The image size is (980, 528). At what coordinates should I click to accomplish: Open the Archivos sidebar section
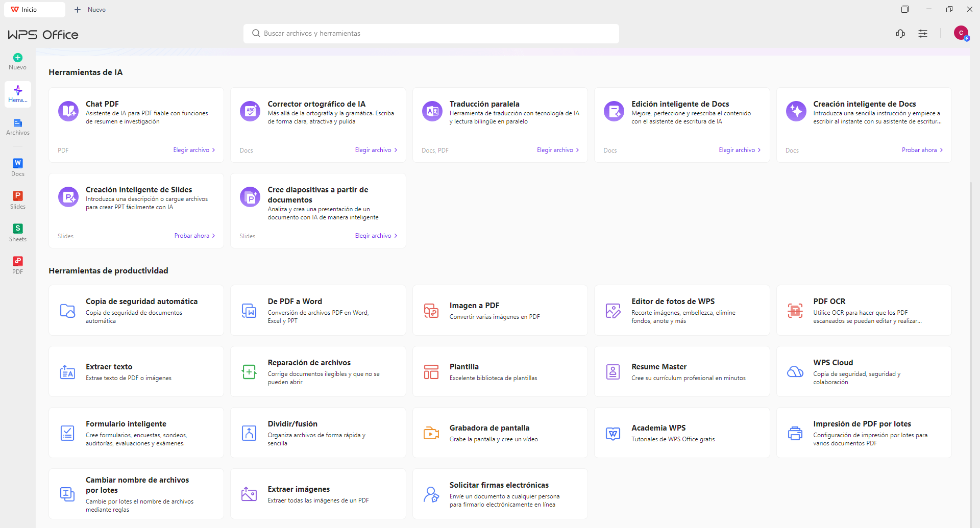coord(18,127)
